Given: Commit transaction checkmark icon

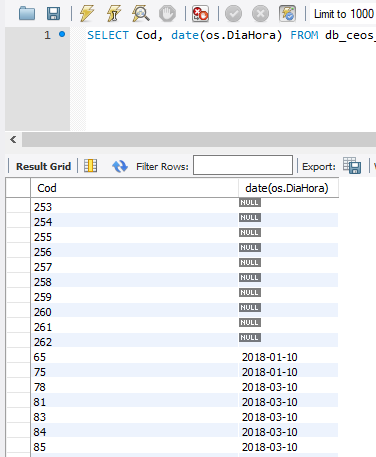Looking at the screenshot, I should [233, 14].
